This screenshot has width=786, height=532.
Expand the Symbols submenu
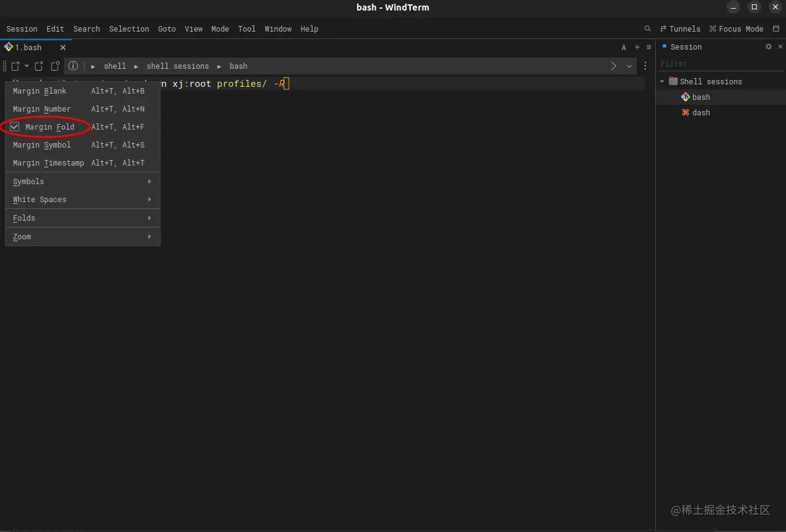pos(82,181)
